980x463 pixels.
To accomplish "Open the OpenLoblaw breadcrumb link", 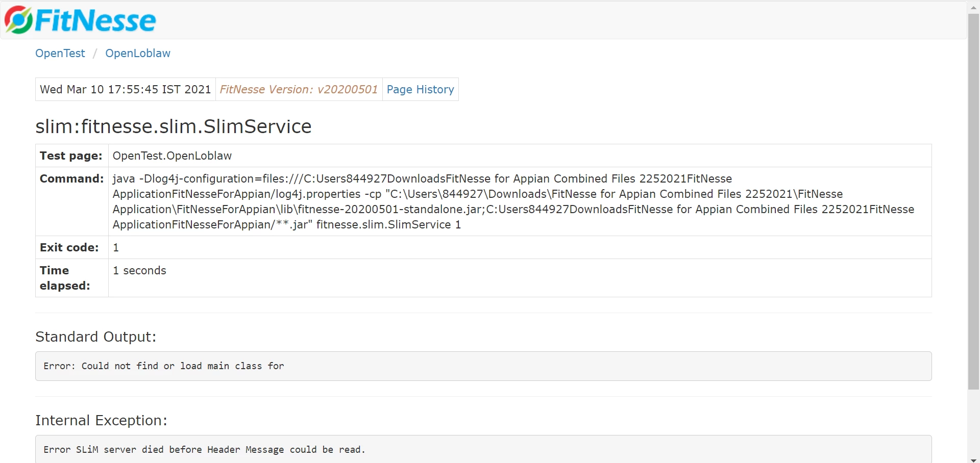I will pos(138,54).
